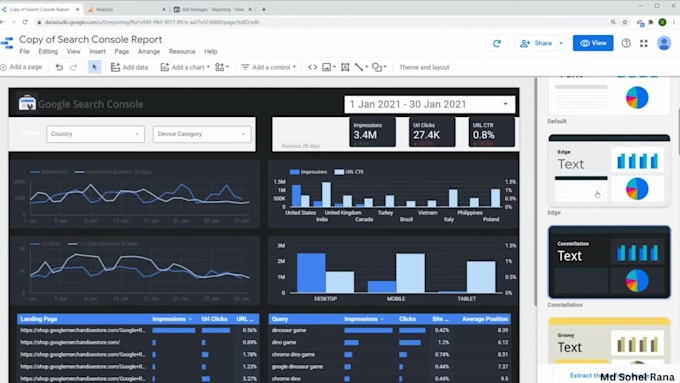680x383 pixels.
Task: Select the URL CTR 0.8% scorecard
Action: pyautogui.click(x=492, y=132)
